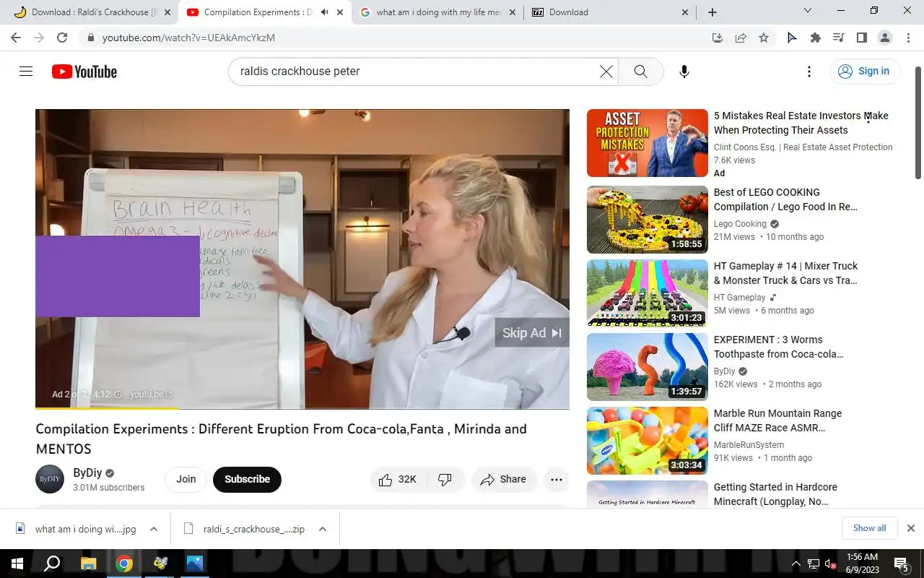This screenshot has height=578, width=924.
Task: Expand options for downloaded jpg file
Action: point(154,529)
